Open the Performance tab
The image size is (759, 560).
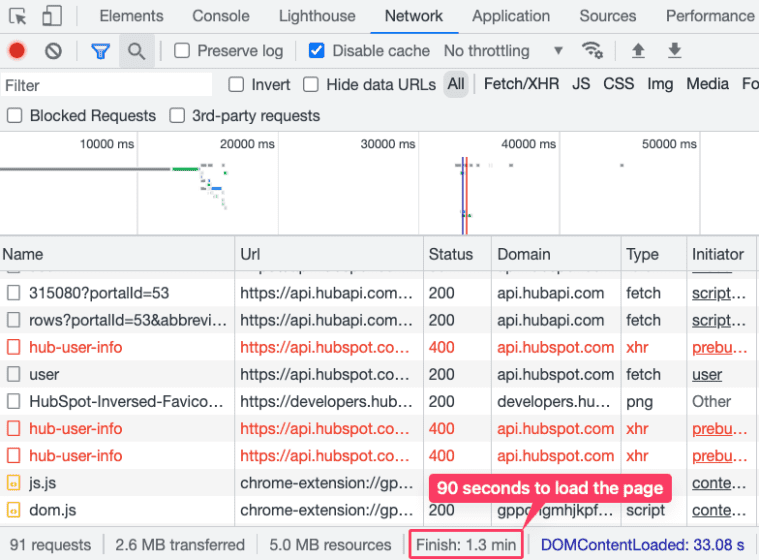tap(710, 16)
